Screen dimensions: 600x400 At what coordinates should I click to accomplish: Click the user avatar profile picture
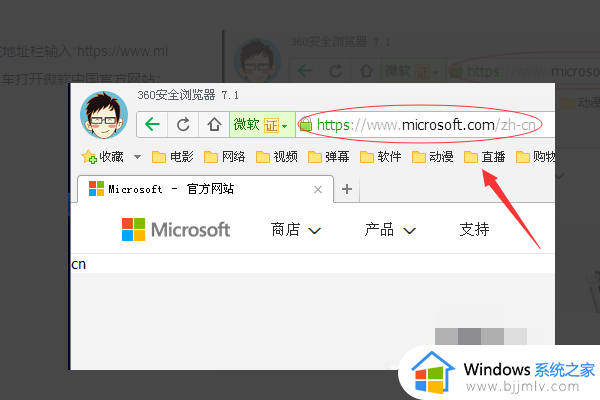pos(104,115)
